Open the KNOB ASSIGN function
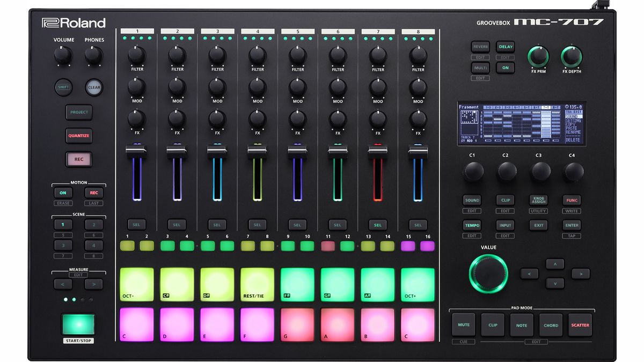644x362 pixels. (538, 200)
